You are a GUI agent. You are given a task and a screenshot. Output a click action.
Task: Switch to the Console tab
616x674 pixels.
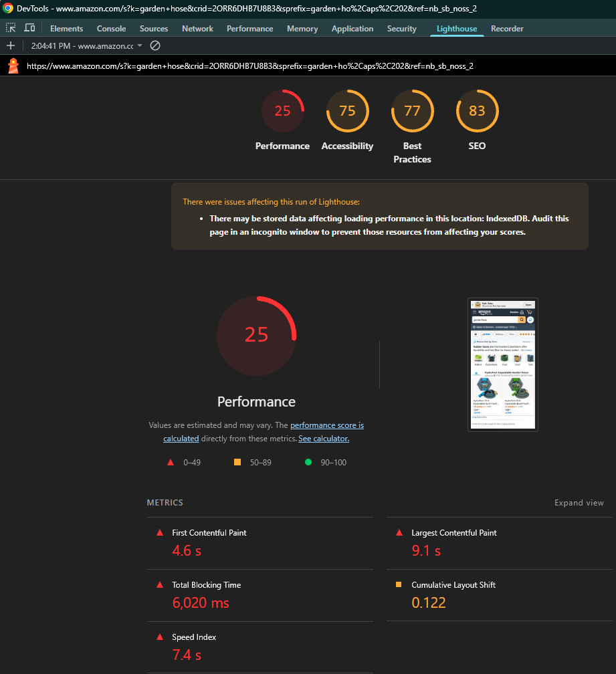tap(111, 28)
